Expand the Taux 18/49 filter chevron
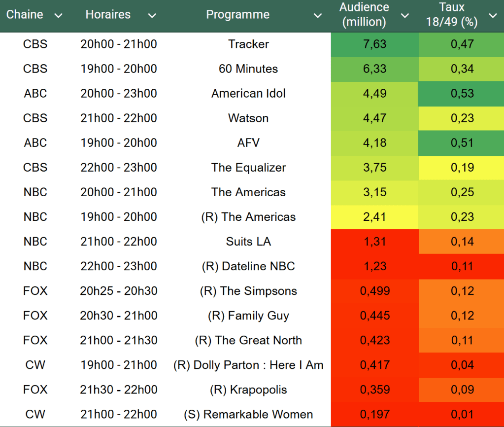 click(x=493, y=16)
